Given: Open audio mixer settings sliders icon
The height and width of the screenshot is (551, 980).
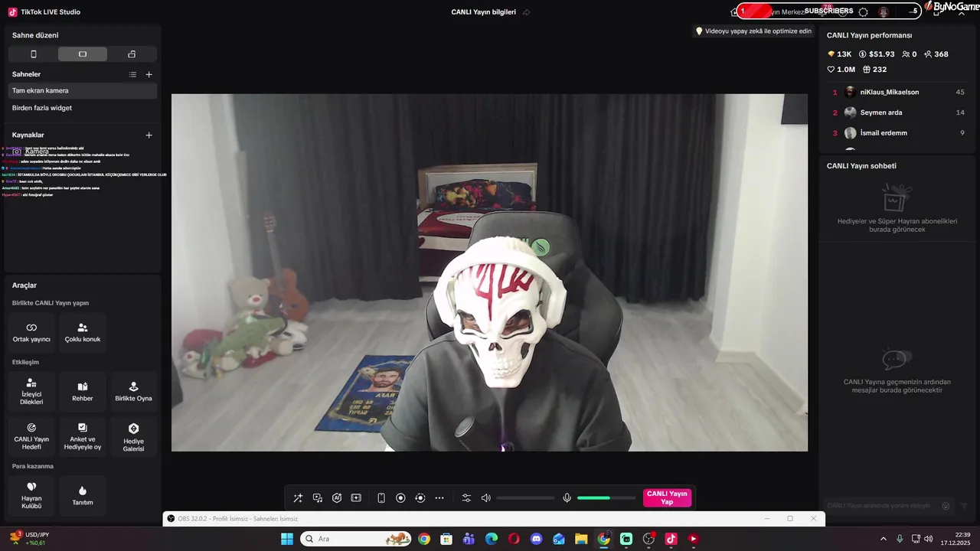Looking at the screenshot, I should (466, 498).
